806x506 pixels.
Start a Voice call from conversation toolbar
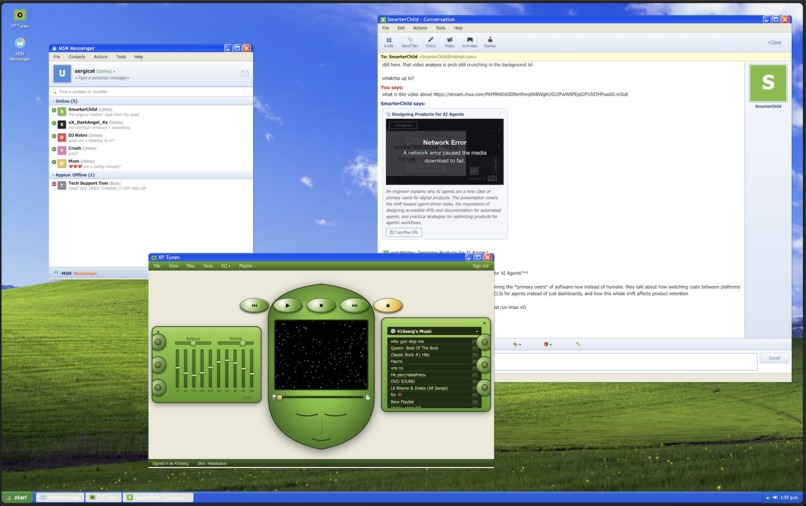(431, 42)
